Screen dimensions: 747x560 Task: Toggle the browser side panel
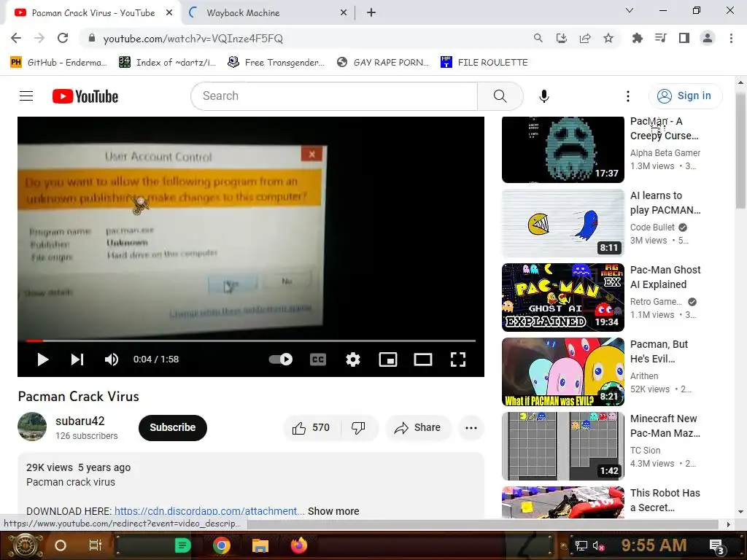[684, 38]
